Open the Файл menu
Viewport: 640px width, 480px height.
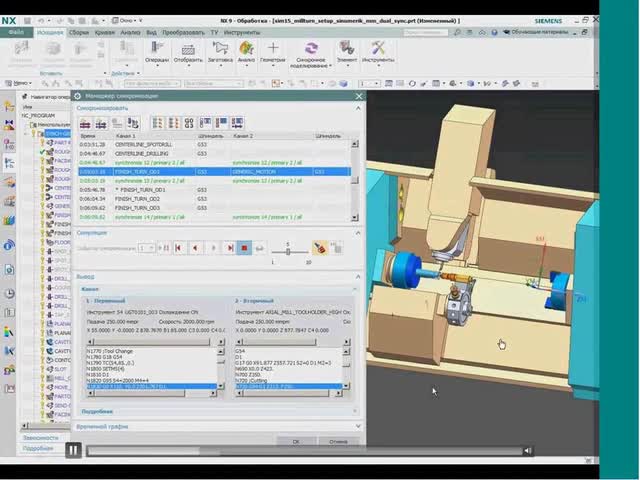point(16,32)
